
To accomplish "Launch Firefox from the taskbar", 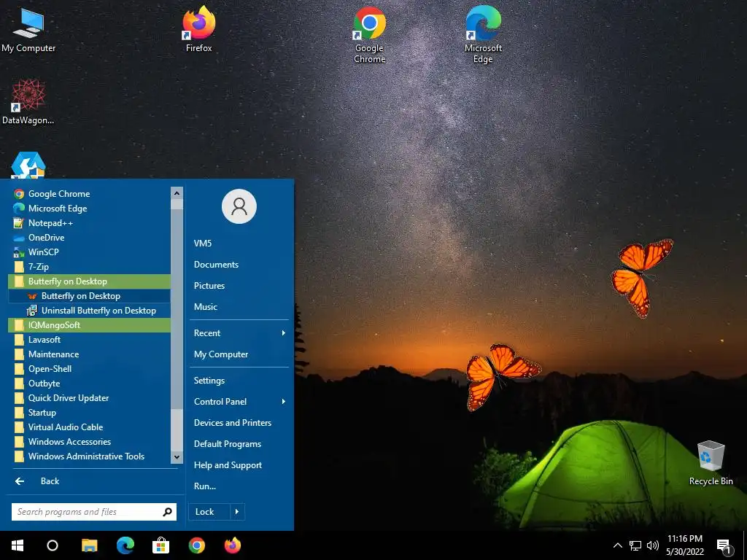I will (233, 545).
